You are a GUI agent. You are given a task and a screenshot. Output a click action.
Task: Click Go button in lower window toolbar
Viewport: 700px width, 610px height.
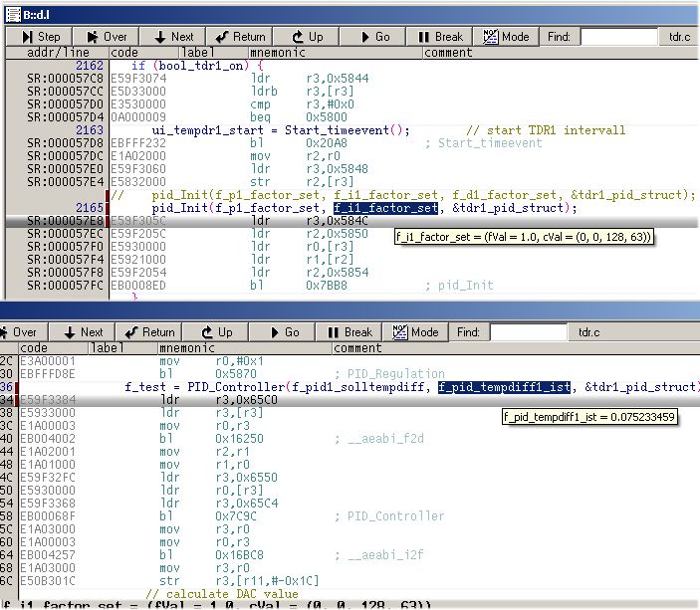[282, 332]
